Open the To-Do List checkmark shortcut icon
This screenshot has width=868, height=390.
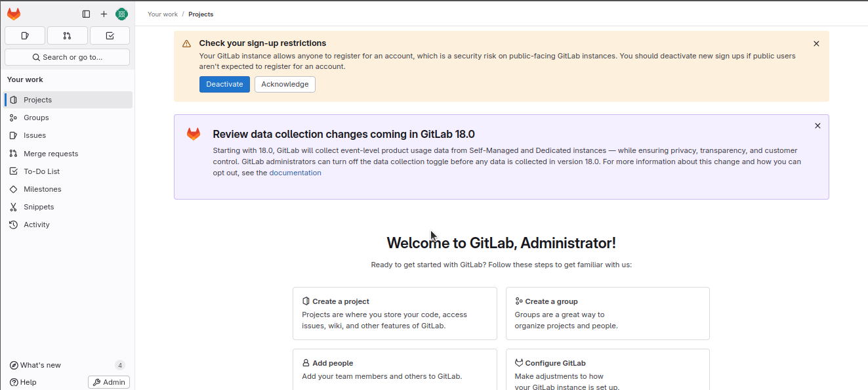(x=110, y=35)
